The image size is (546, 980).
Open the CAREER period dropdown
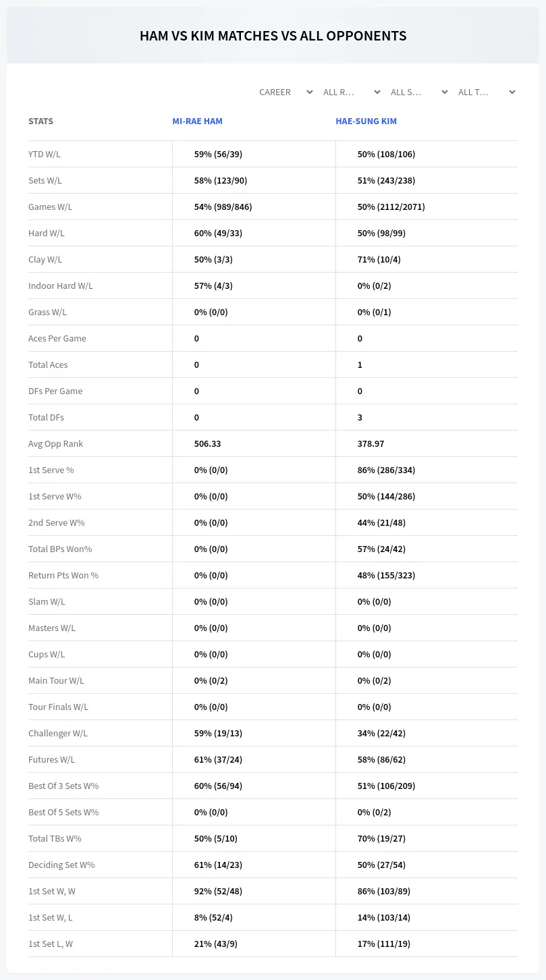tap(285, 92)
